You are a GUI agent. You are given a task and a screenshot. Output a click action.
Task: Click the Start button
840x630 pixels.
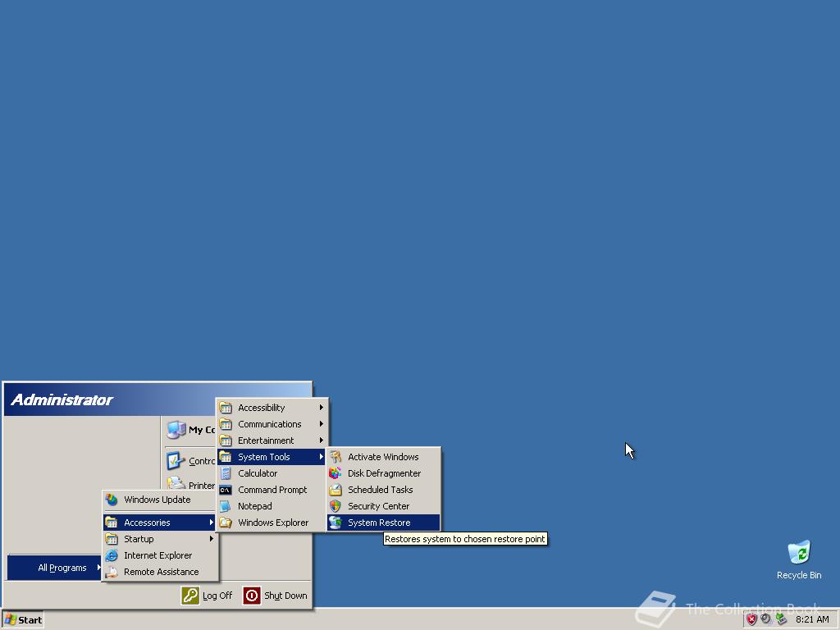pos(22,620)
